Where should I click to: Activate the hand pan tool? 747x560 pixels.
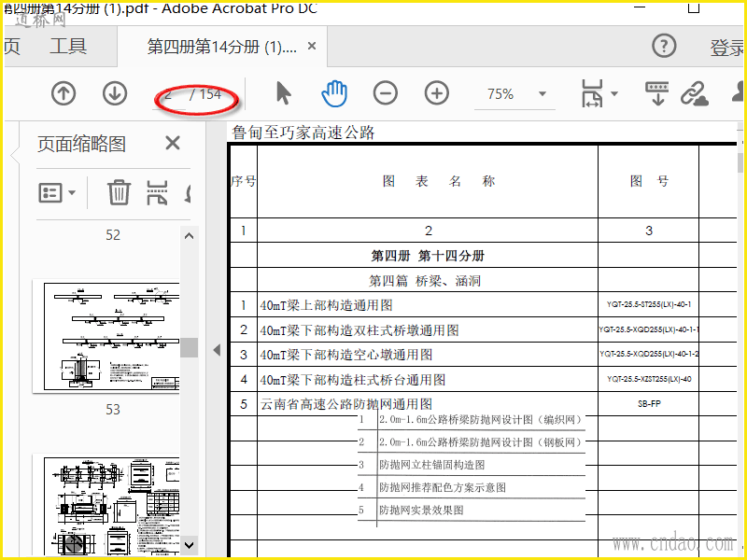[334, 93]
